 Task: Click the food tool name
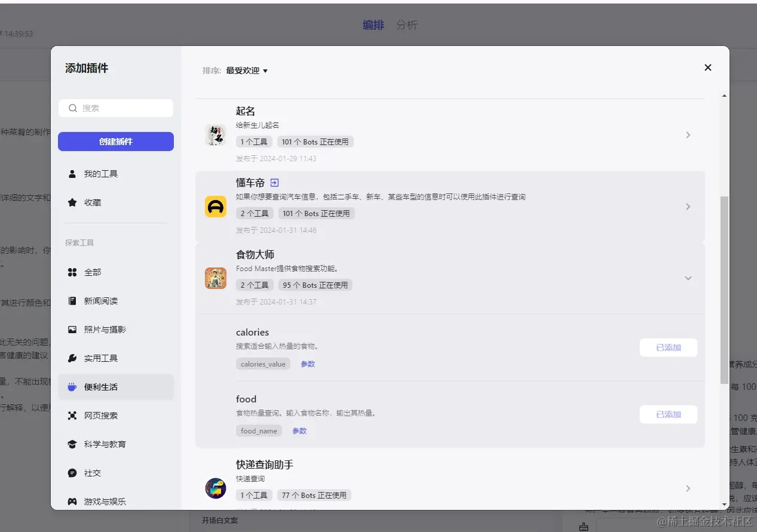click(246, 399)
